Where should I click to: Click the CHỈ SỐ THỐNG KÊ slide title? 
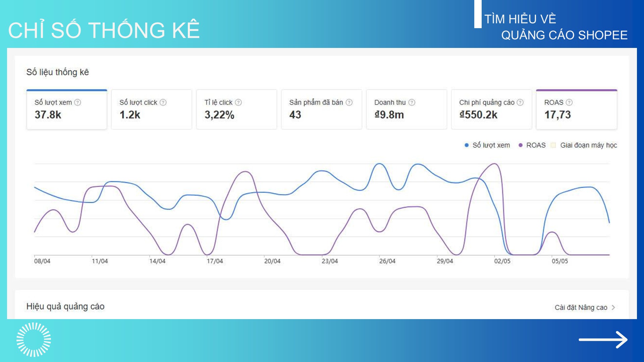pyautogui.click(x=104, y=29)
